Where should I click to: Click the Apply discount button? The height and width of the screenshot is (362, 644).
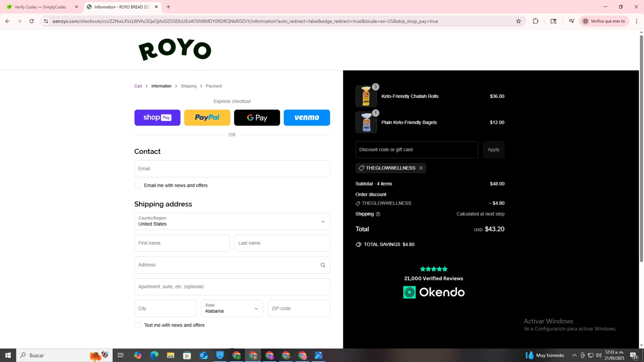tap(493, 150)
